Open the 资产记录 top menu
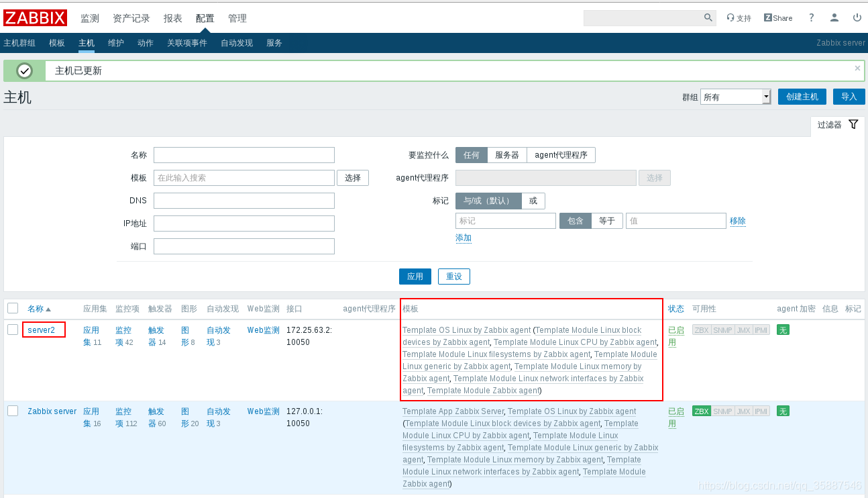Screen dimensions: 868x498 pyautogui.click(x=131, y=18)
